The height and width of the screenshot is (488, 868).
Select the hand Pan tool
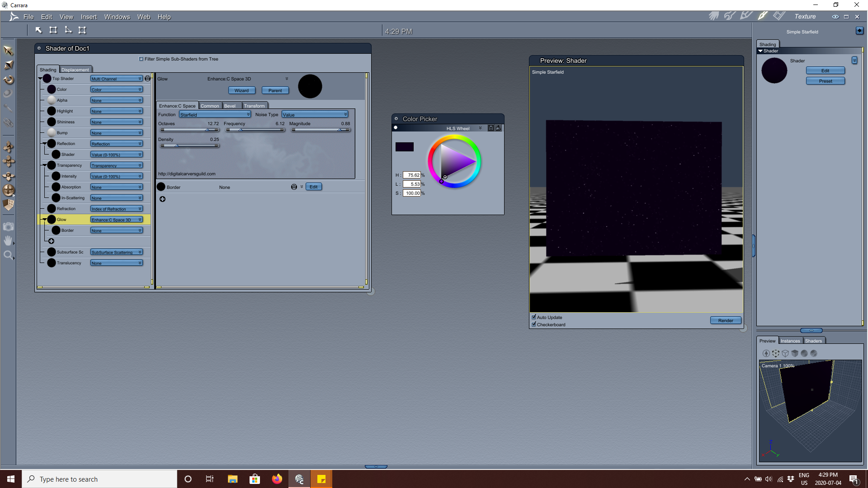coord(8,240)
